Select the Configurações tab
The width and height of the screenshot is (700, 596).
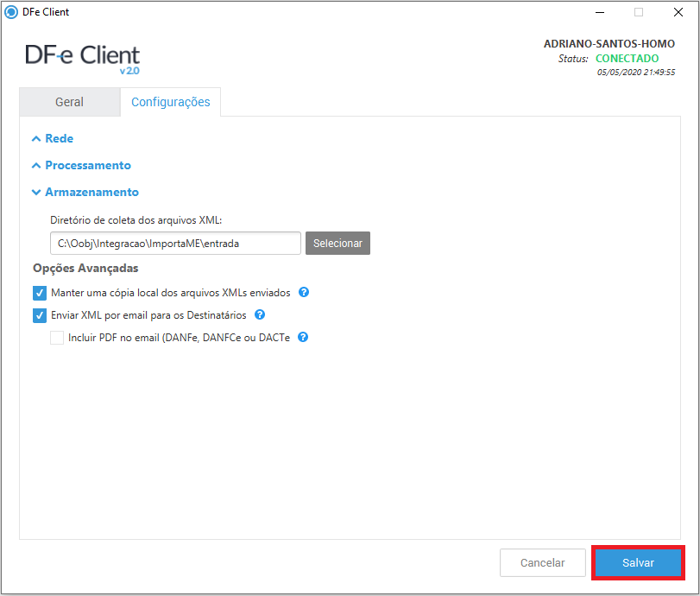[x=170, y=102]
